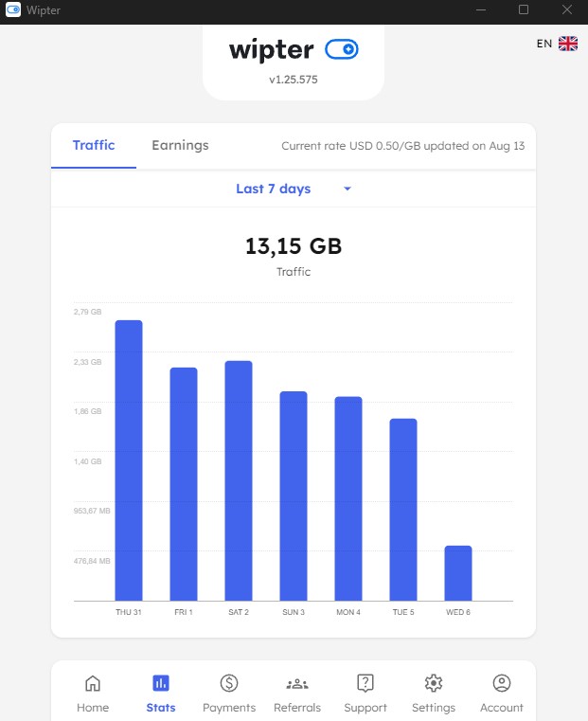Click the Traffic caption under total
The height and width of the screenshot is (721, 588).
[x=294, y=272]
